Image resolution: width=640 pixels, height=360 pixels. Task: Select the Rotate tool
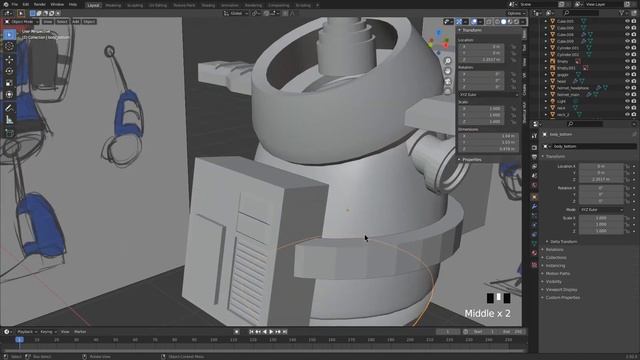[x=9, y=71]
